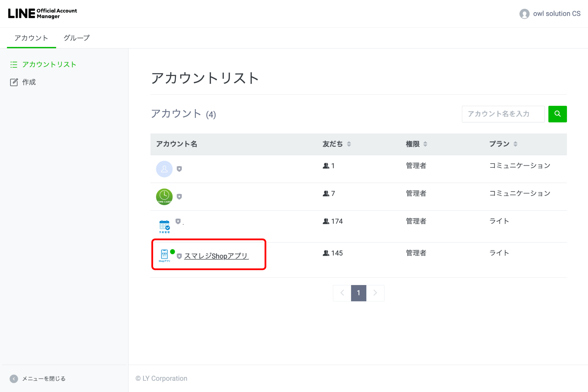Click the アカウントリスト list icon in sidebar
The height and width of the screenshot is (392, 588).
point(14,65)
